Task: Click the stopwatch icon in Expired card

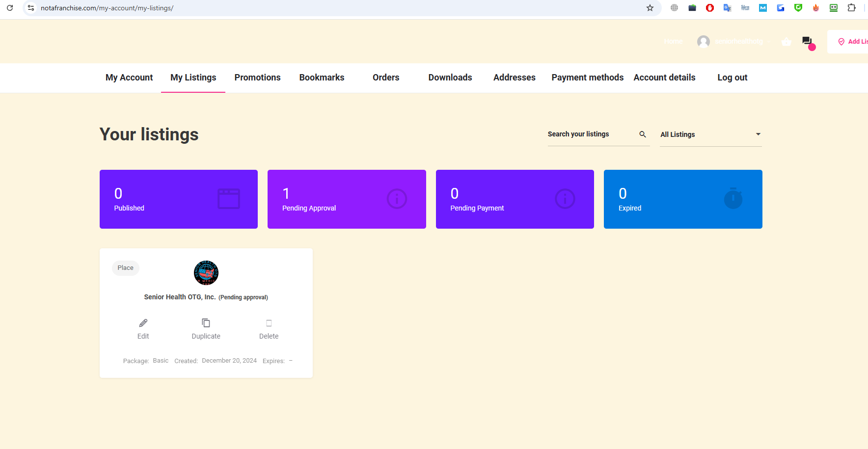Action: coord(733,198)
